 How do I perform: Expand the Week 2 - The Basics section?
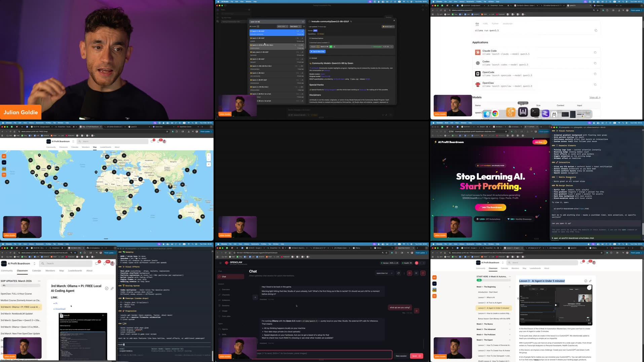point(510,324)
